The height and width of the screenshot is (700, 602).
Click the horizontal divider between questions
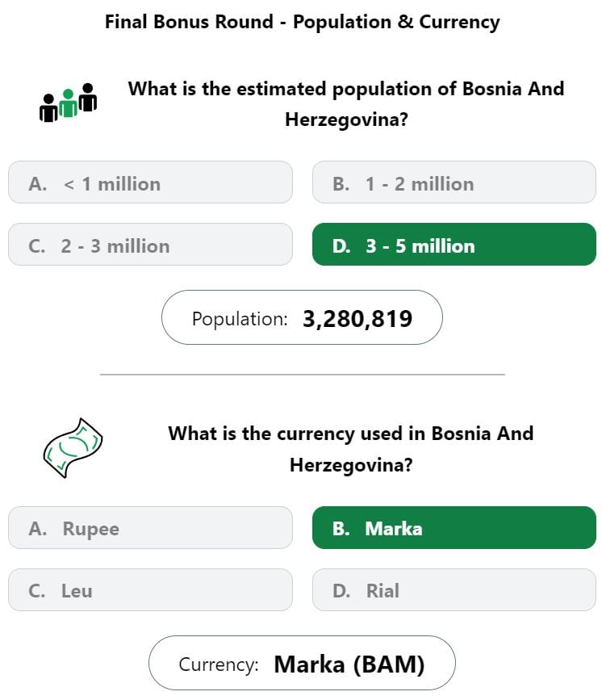(x=302, y=375)
